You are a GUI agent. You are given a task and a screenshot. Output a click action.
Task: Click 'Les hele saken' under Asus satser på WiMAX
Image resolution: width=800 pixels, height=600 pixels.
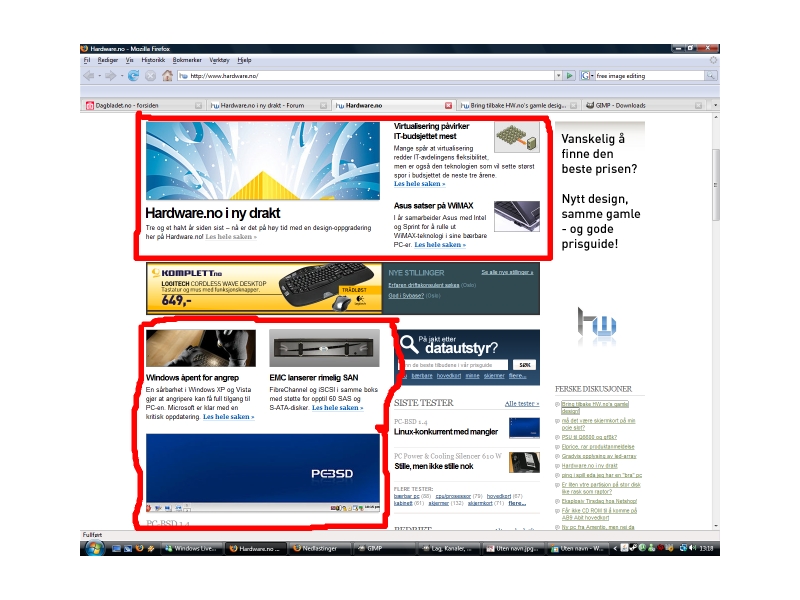[440, 245]
